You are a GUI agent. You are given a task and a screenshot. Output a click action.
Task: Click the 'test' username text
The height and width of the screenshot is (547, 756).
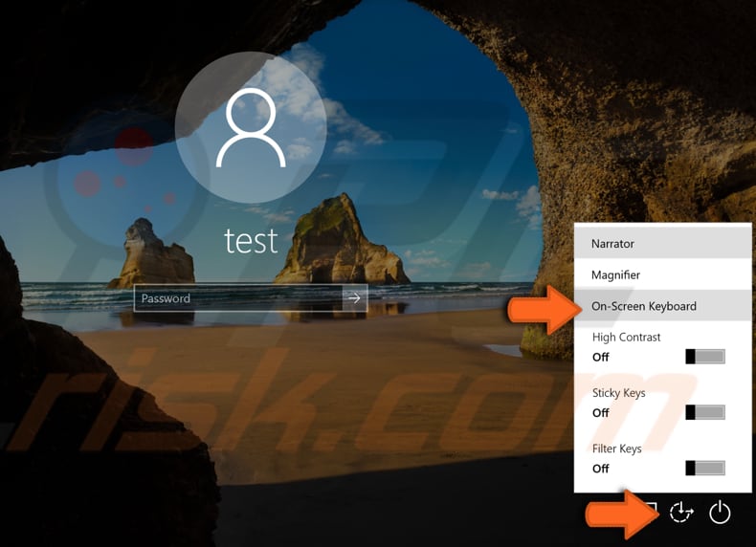click(x=251, y=240)
